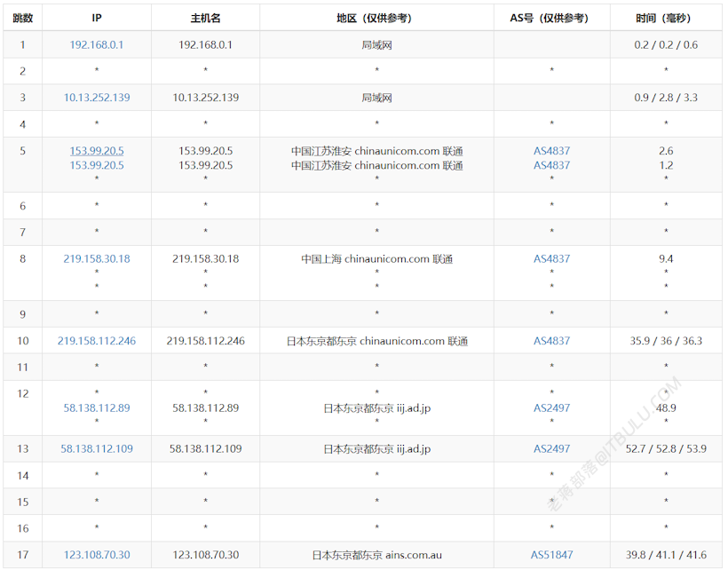The height and width of the screenshot is (570, 728).
Task: Open the 123.108.70.30 IP link
Action: tap(97, 555)
